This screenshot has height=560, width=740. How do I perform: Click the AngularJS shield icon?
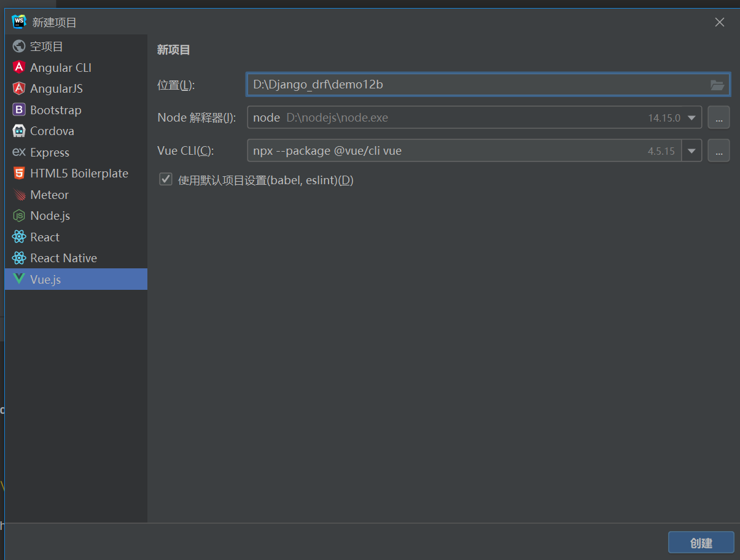(x=19, y=88)
